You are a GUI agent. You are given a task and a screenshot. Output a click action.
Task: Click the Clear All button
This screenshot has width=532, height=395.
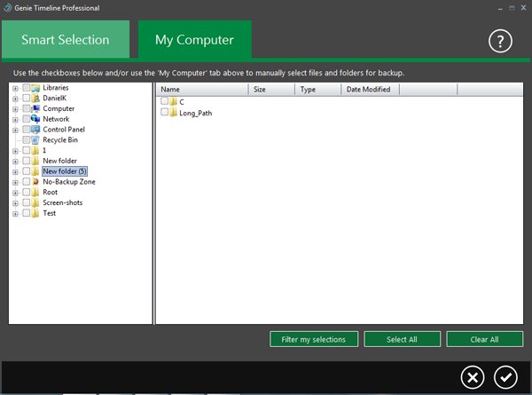tap(484, 339)
